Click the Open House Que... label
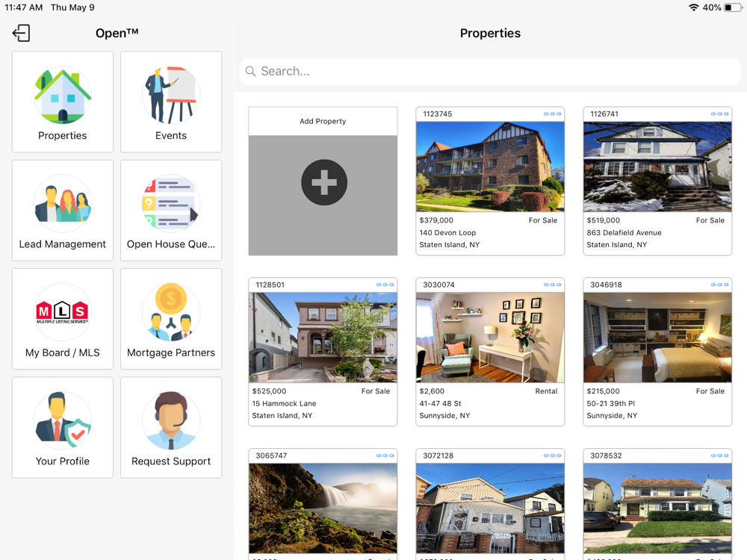The height and width of the screenshot is (560, 747). click(171, 244)
